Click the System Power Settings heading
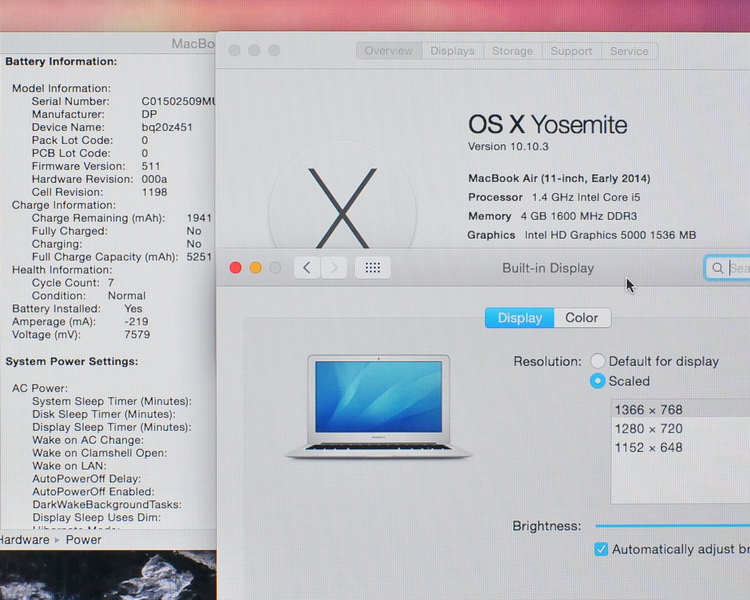The image size is (750, 600). [x=72, y=361]
